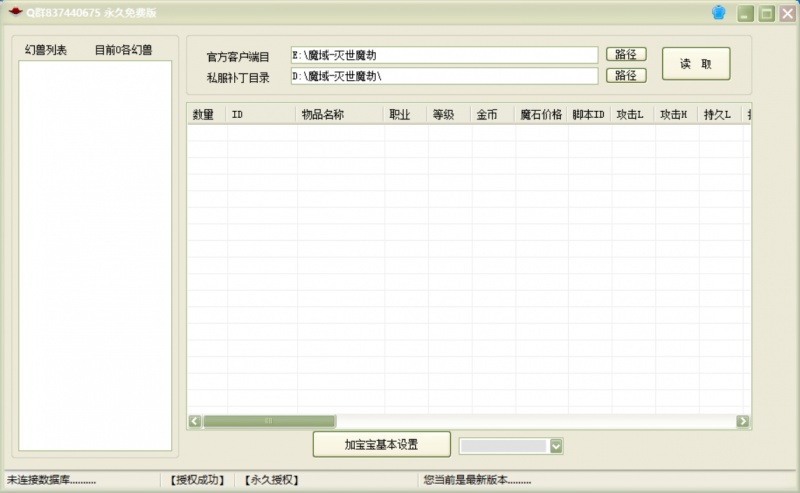This screenshot has width=800, height=493.
Task: Click the 幻兽列表 label
Action: [x=46, y=50]
